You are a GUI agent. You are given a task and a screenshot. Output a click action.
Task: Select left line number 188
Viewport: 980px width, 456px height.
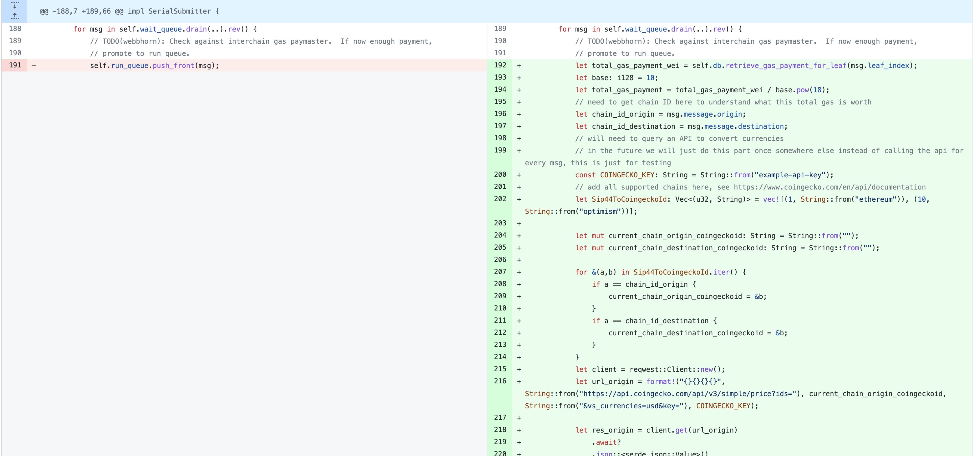coord(15,29)
